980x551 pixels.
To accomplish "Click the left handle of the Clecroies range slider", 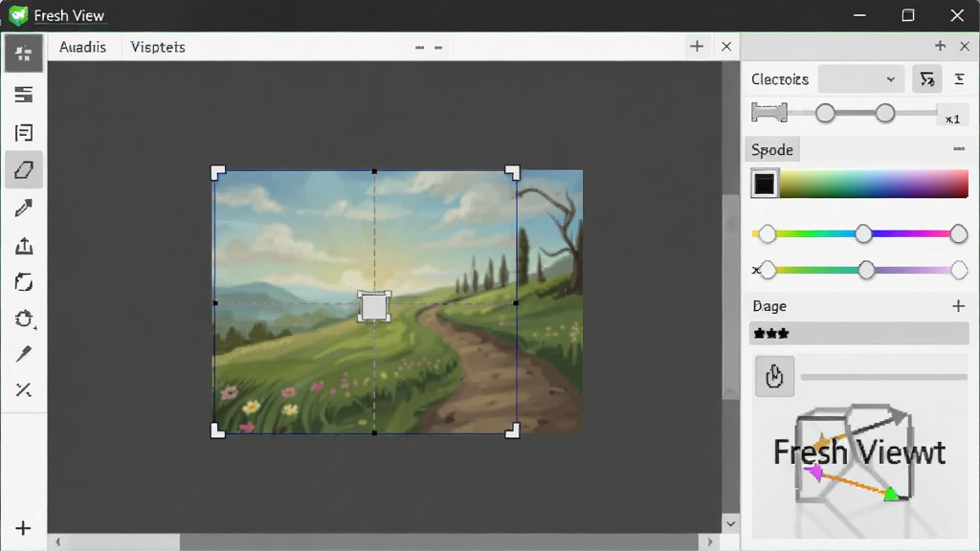I will [x=825, y=113].
